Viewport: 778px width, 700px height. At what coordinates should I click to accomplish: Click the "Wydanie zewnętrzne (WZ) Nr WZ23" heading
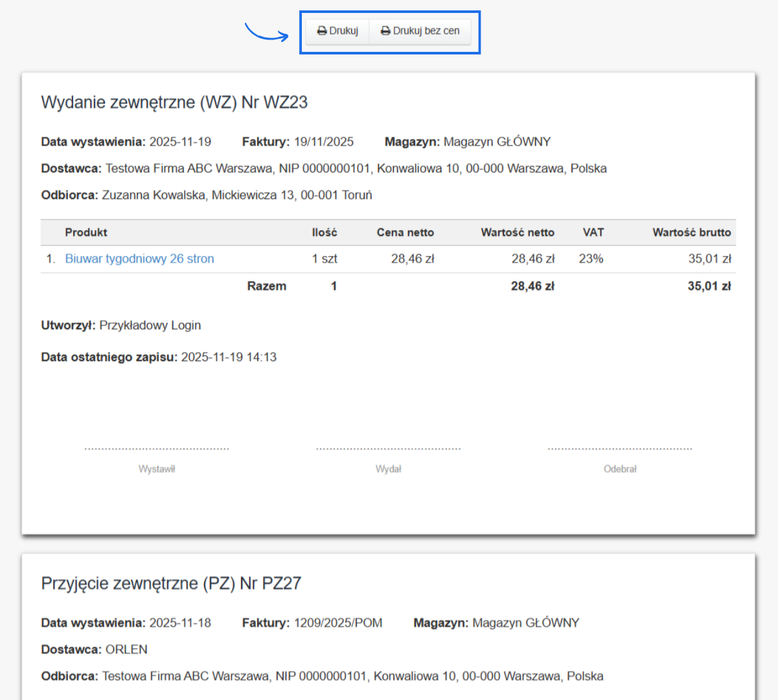pos(174,102)
